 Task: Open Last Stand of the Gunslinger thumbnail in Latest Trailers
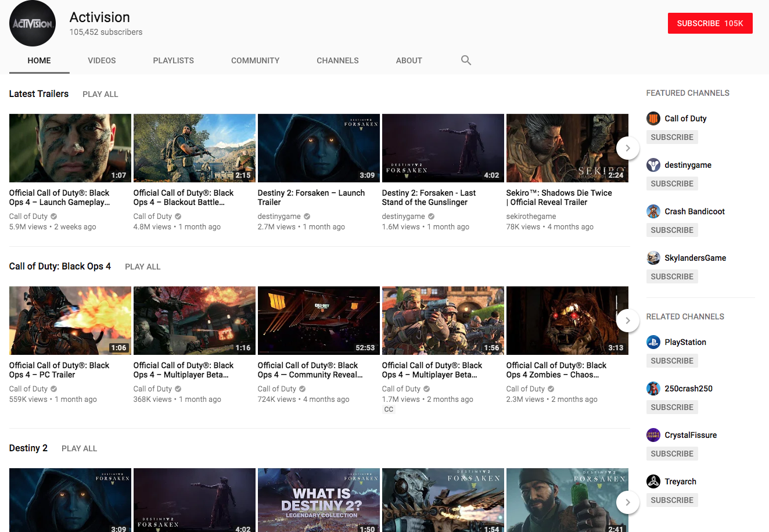click(x=443, y=148)
